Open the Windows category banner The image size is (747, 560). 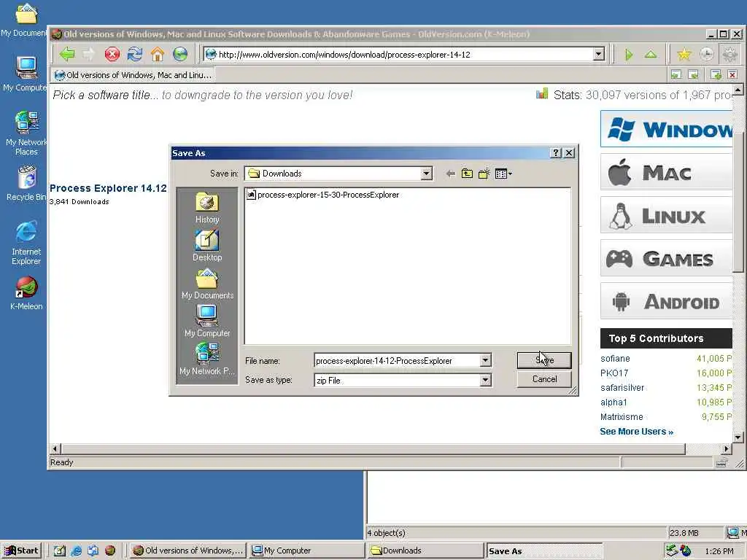[666, 129]
